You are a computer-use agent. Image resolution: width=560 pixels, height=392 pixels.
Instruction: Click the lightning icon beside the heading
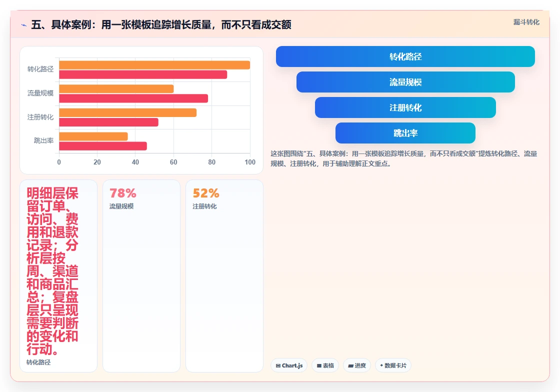coord(24,25)
